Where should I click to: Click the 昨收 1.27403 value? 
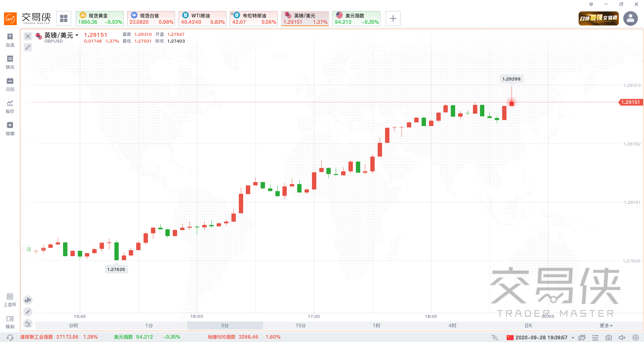click(x=176, y=41)
